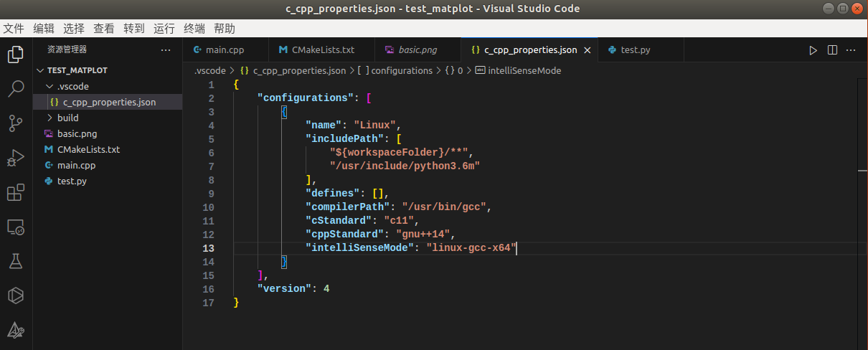This screenshot has width=868, height=350.
Task: Collapse the .vscode folder
Action: pyautogui.click(x=49, y=86)
